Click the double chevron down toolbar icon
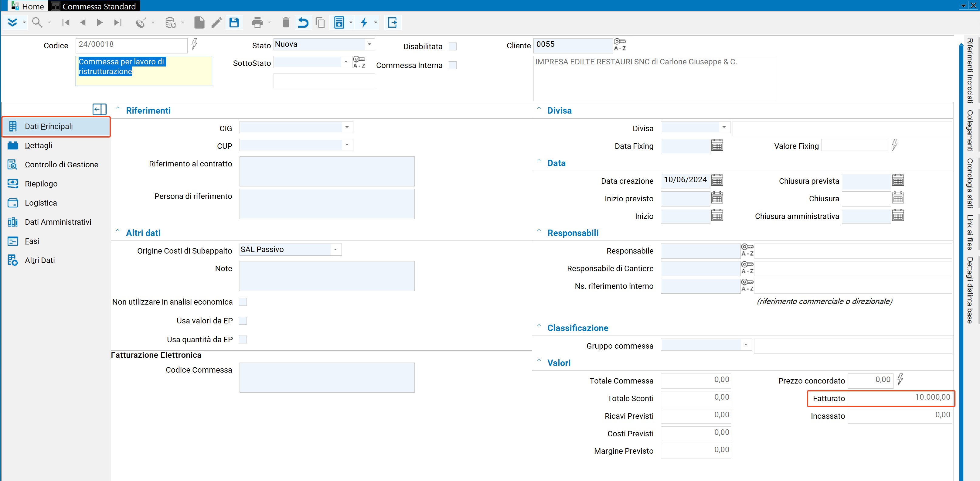980x481 pixels. pyautogui.click(x=12, y=23)
